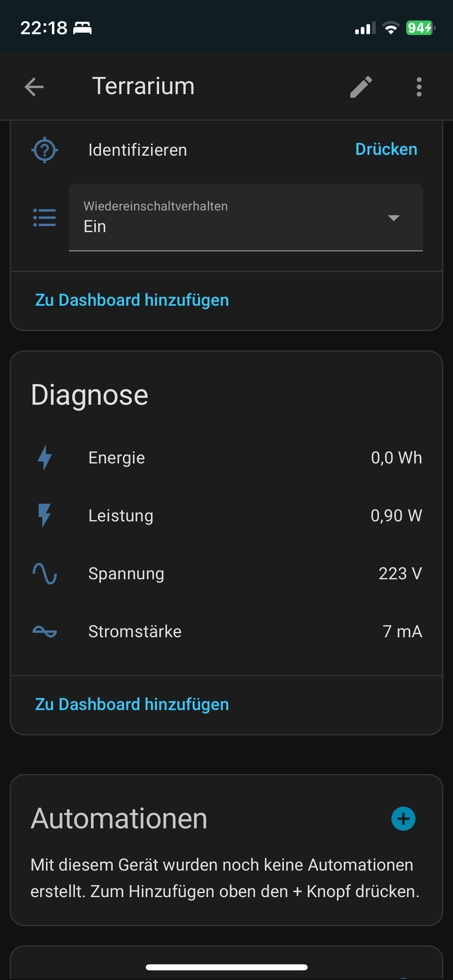Image resolution: width=453 pixels, height=980 pixels.
Task: Tap Zu Dashboard hinzufügen below Wiedereinschaltverhalten
Action: pyautogui.click(x=132, y=300)
